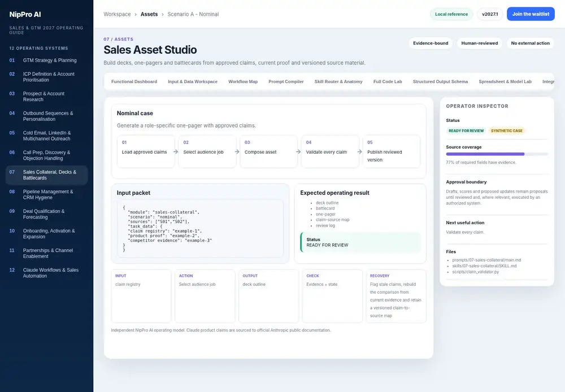Select Cold Email, LinkedIn & Multichannel Outreach
This screenshot has height=392, width=565.
tap(46, 136)
